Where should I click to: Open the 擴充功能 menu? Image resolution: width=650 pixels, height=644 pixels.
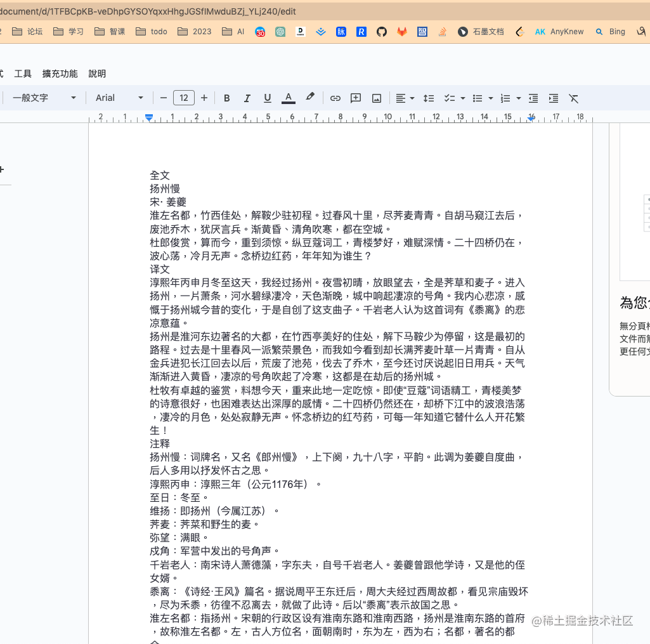click(60, 74)
